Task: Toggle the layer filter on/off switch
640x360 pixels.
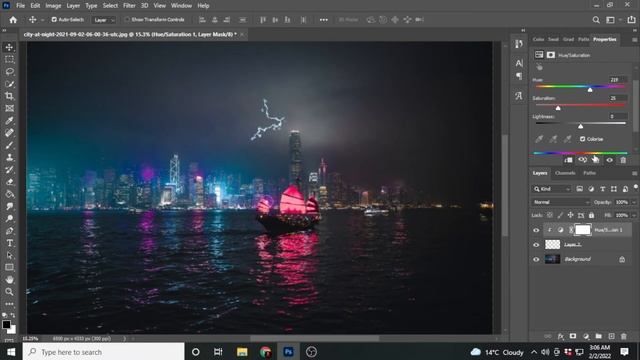Action: tap(636, 187)
